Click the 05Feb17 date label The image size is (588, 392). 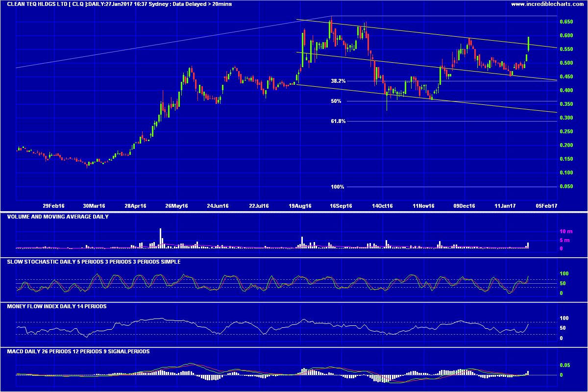point(547,206)
